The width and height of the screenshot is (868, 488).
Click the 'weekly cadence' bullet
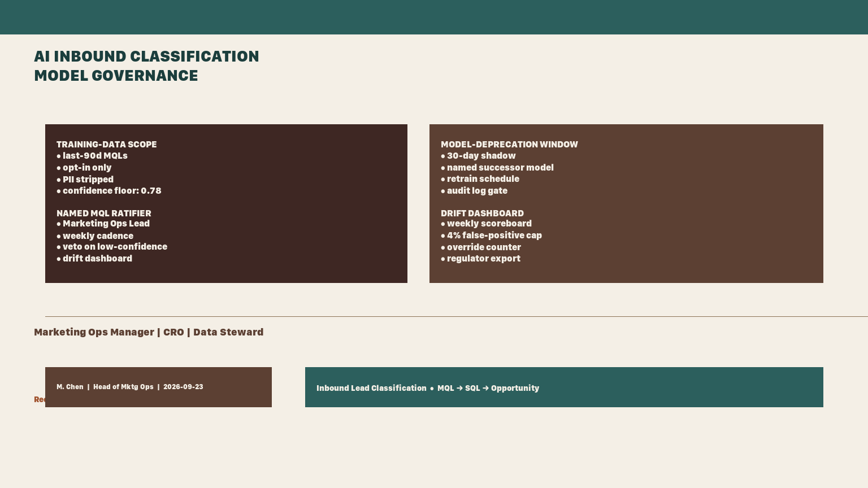point(95,236)
